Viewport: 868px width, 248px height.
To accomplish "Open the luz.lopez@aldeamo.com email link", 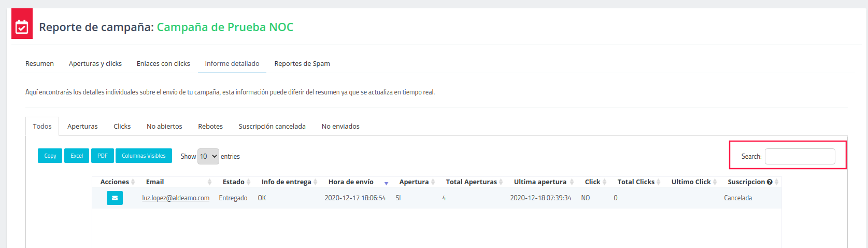I will (176, 198).
